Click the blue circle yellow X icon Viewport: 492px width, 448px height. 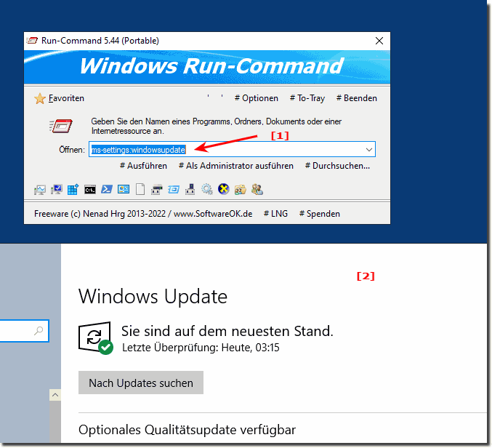pyautogui.click(x=223, y=189)
